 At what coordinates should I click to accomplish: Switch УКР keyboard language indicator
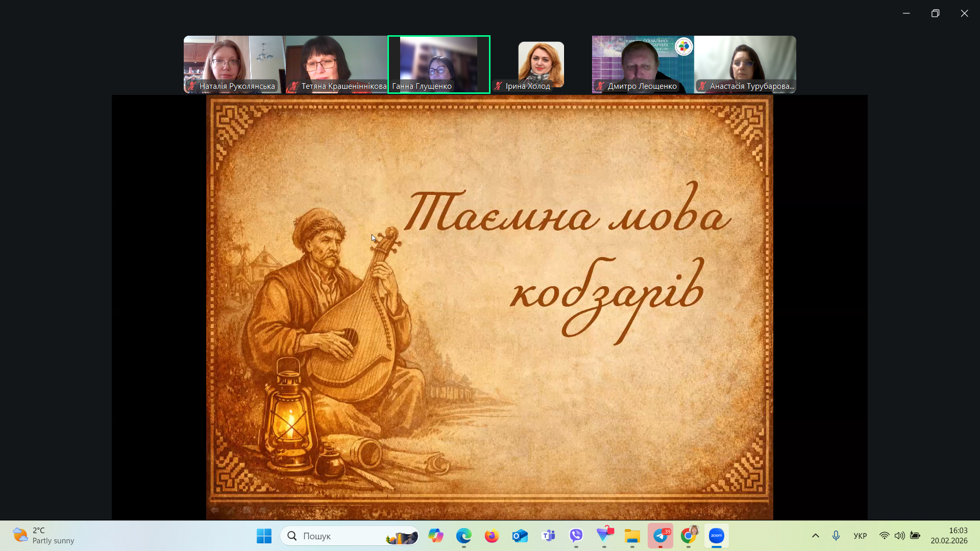(860, 536)
